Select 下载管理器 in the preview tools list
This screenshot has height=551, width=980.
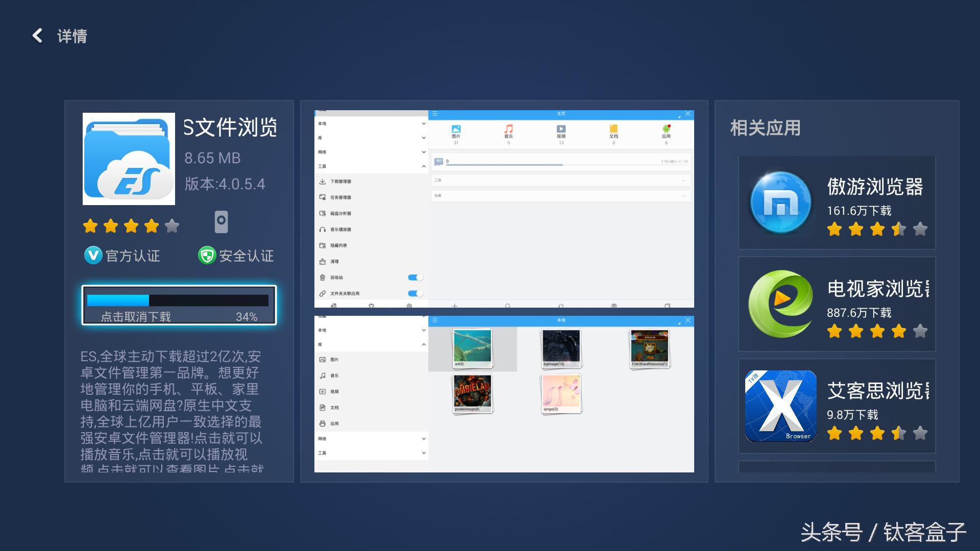pyautogui.click(x=340, y=182)
